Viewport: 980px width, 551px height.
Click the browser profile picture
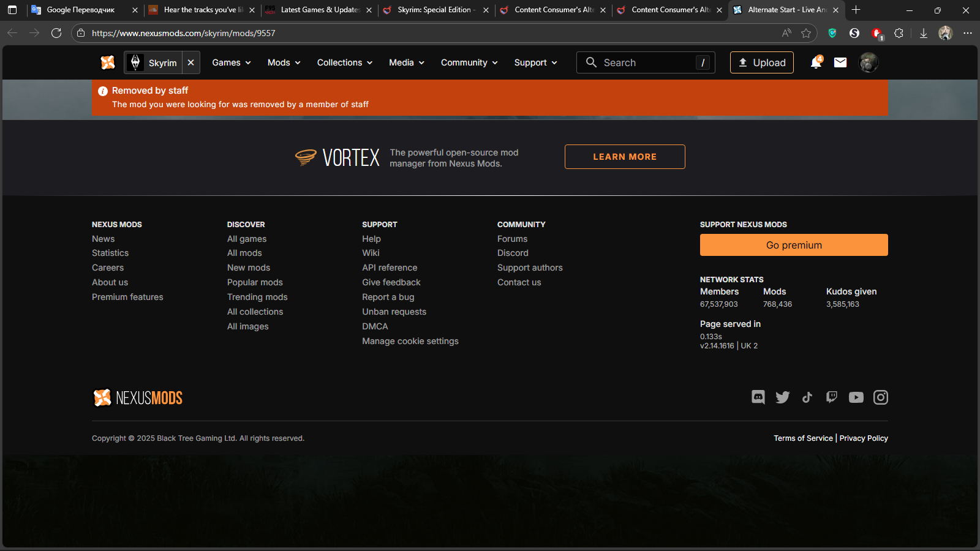click(946, 33)
